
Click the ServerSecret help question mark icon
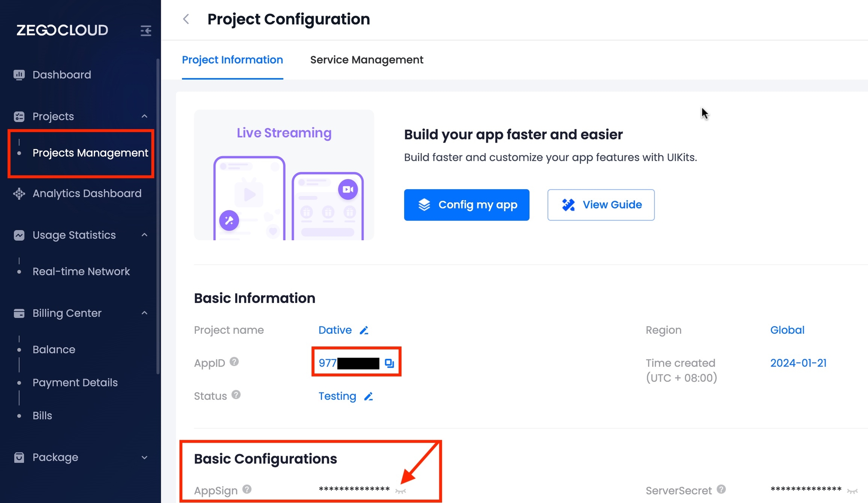click(721, 489)
